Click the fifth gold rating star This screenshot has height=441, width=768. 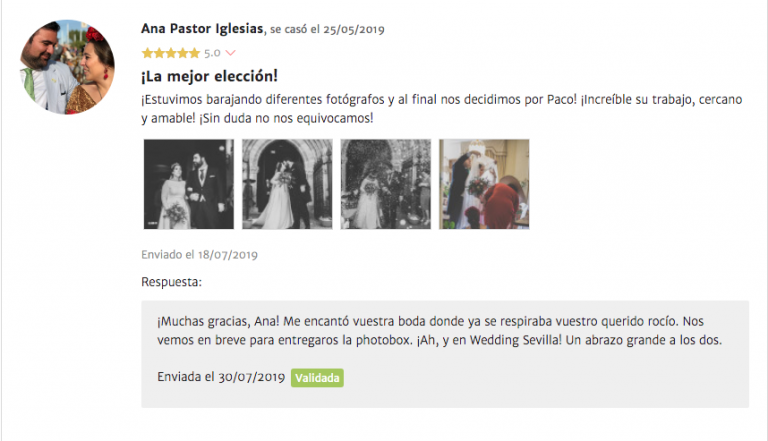194,53
